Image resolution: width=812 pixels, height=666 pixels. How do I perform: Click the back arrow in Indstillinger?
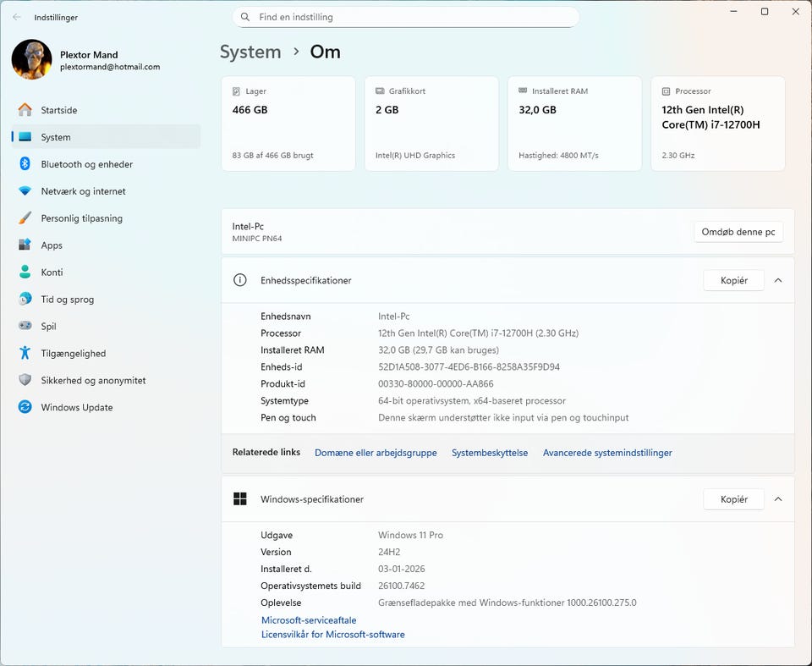(x=17, y=17)
